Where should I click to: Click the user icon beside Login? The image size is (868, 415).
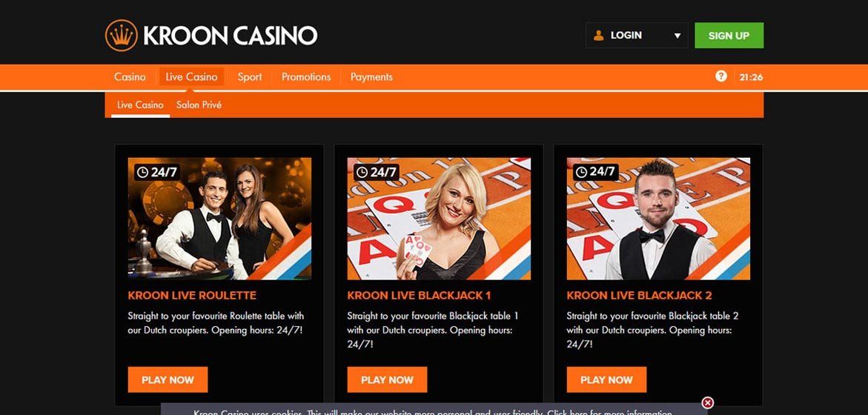(598, 36)
